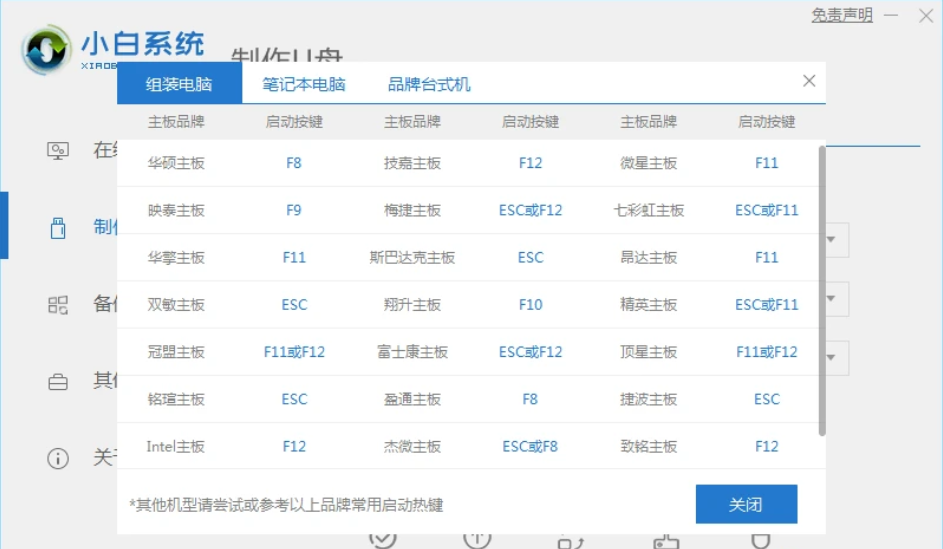Open the online install sidebar monitor icon
Viewport: 943px width, 549px height.
click(x=58, y=150)
